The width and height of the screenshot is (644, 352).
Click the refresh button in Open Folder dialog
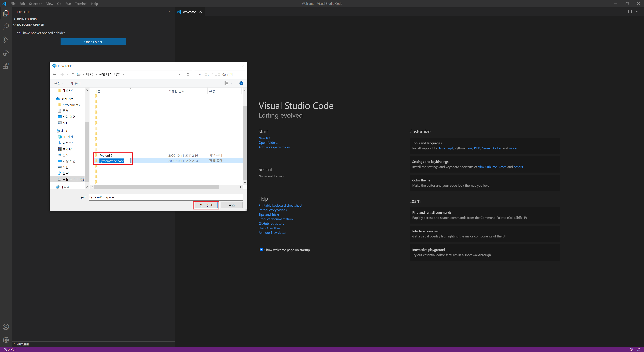pyautogui.click(x=188, y=74)
